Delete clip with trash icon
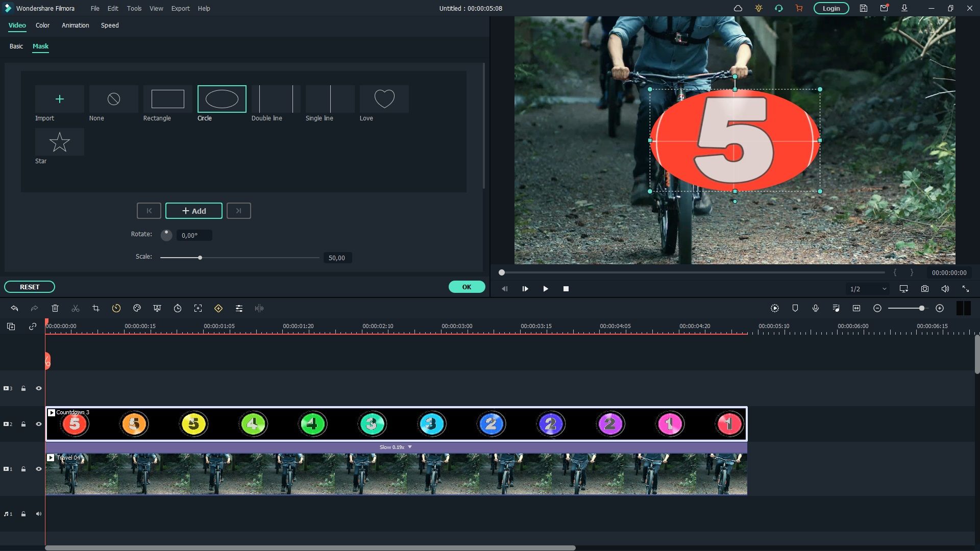Screen dimensions: 980x551 (55, 308)
